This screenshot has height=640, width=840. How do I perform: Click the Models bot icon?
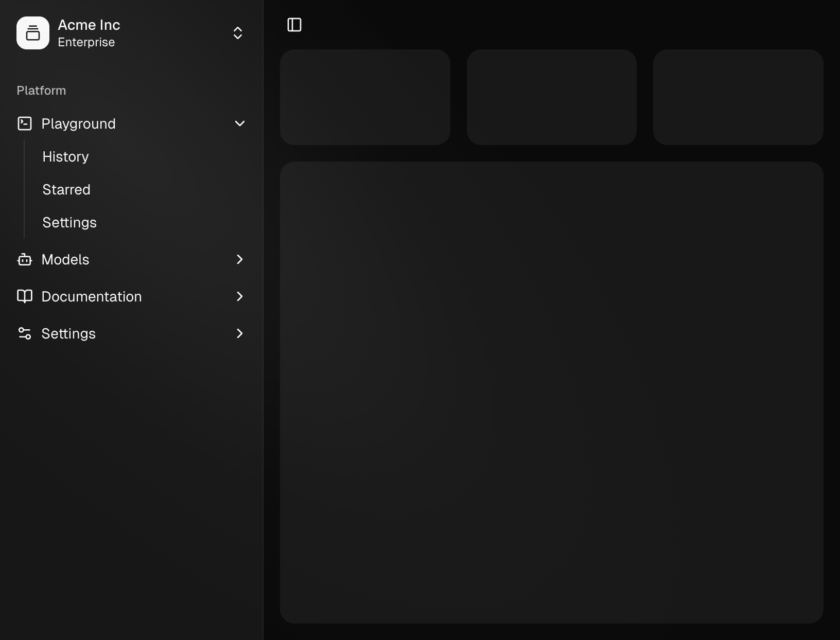(x=25, y=260)
